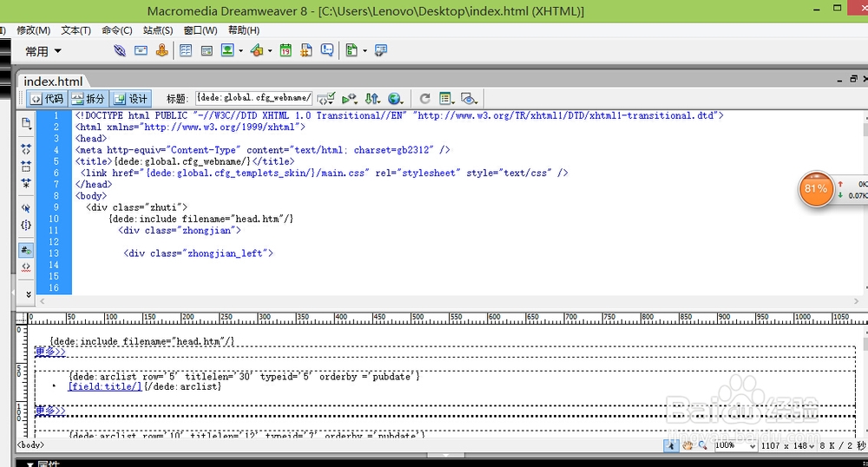Click the No Browser Check Errors icon
This screenshot has width=868, height=467.
coord(326,99)
